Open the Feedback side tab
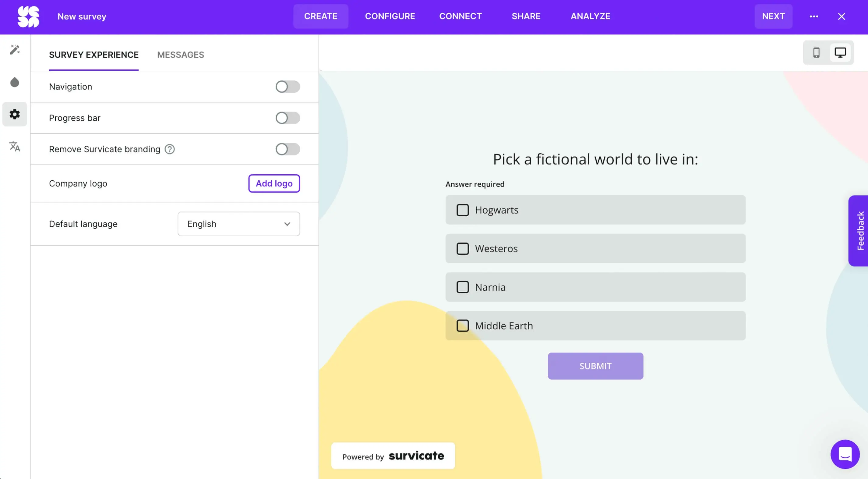The width and height of the screenshot is (868, 479). [859, 231]
